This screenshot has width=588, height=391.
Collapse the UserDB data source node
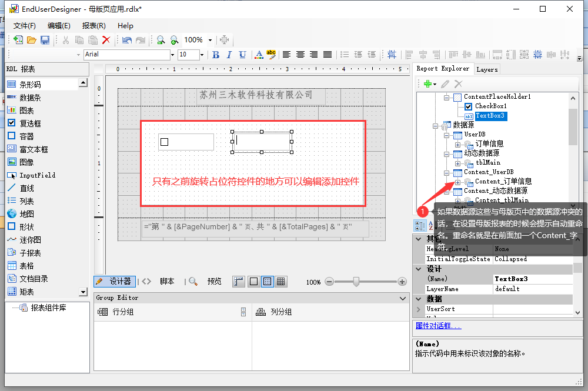tap(446, 135)
